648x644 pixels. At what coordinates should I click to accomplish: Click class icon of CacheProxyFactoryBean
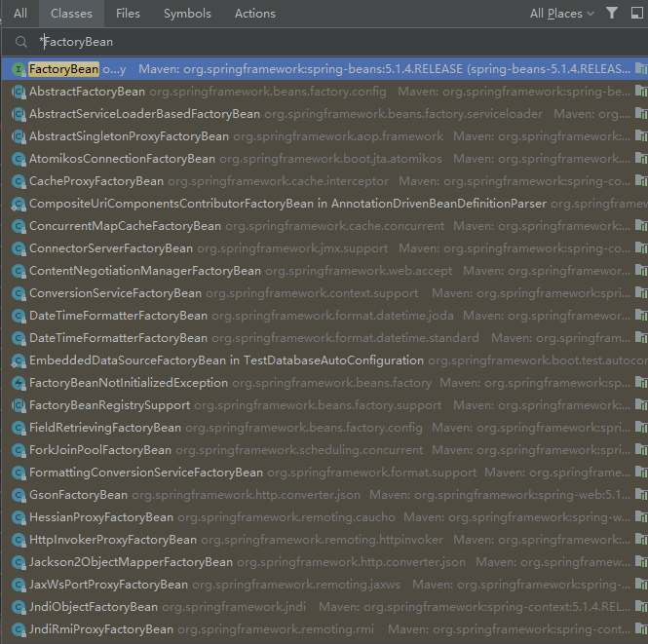[19, 181]
